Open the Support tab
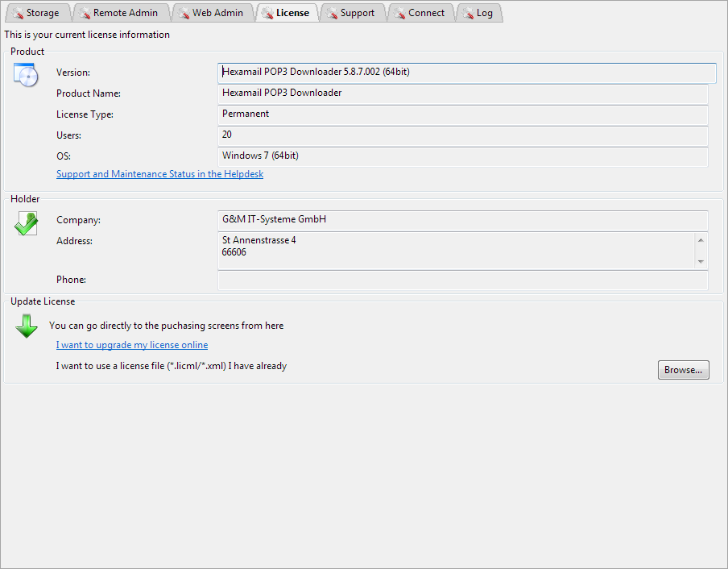This screenshot has width=728, height=569. 352,13
